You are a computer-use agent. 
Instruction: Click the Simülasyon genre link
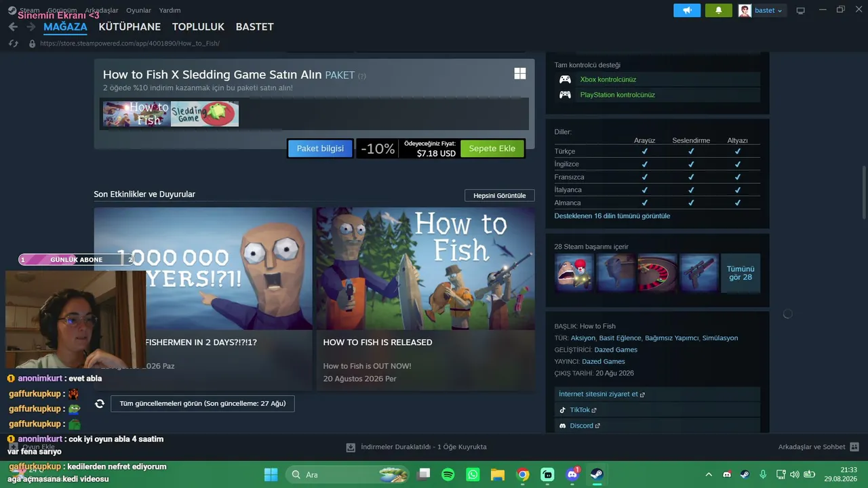[x=720, y=338]
